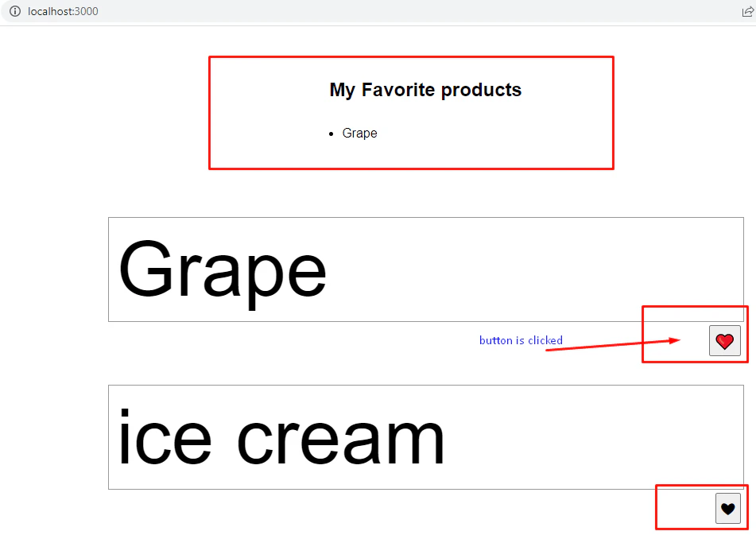The image size is (756, 535).
Task: Click the bullet next to Grape in favorites
Action: [331, 134]
